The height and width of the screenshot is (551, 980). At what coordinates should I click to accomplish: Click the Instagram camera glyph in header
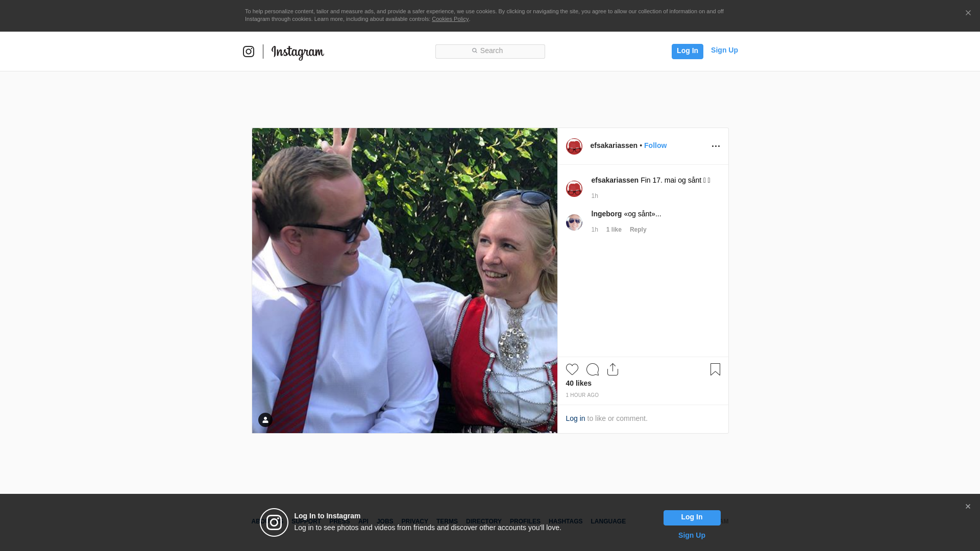[249, 52]
